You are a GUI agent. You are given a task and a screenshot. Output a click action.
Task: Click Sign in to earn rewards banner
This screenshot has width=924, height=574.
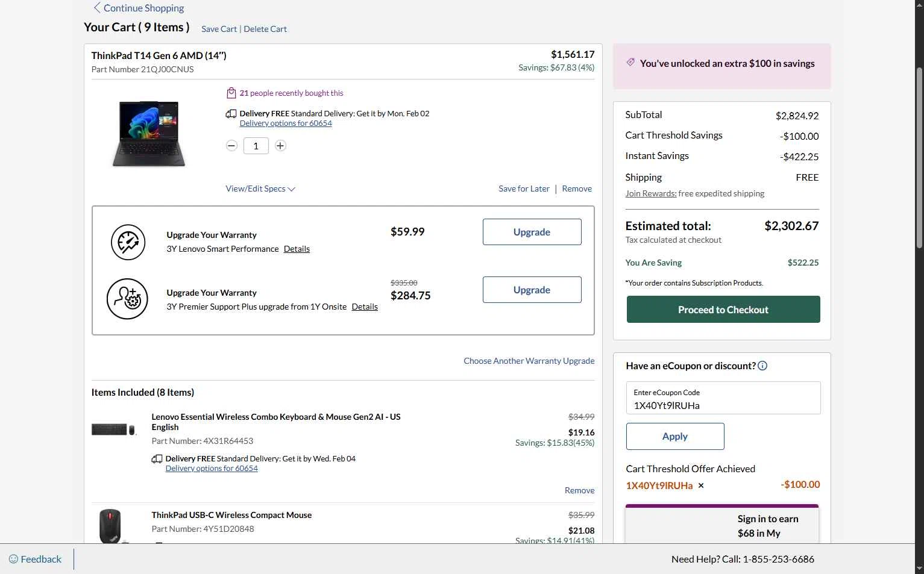click(722, 525)
